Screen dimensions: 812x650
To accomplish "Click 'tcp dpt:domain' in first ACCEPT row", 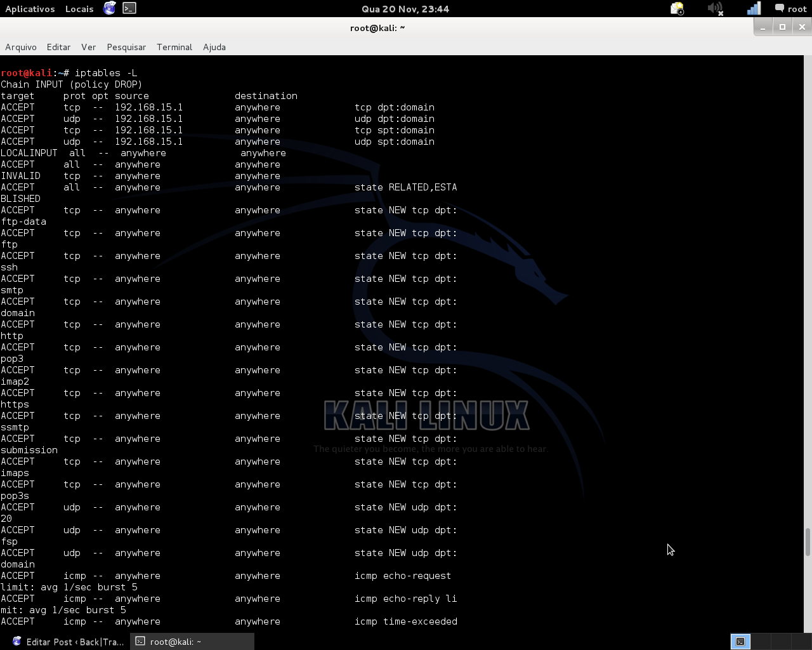I will coord(395,107).
